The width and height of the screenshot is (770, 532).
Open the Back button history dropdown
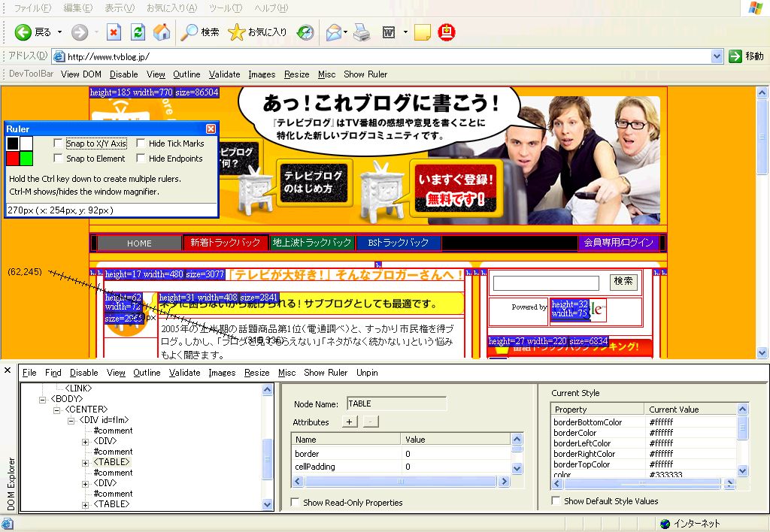(60, 32)
